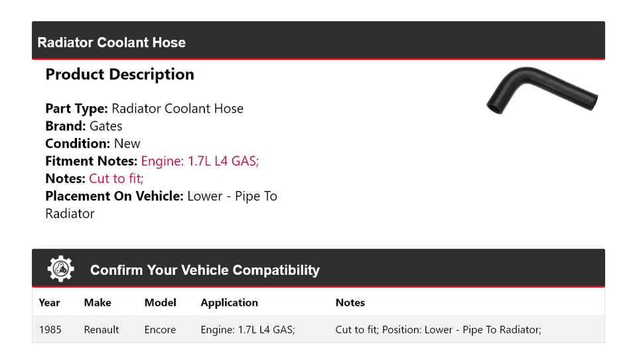The height and width of the screenshot is (364, 637).
Task: Click the Gates brand text
Action: pos(106,126)
